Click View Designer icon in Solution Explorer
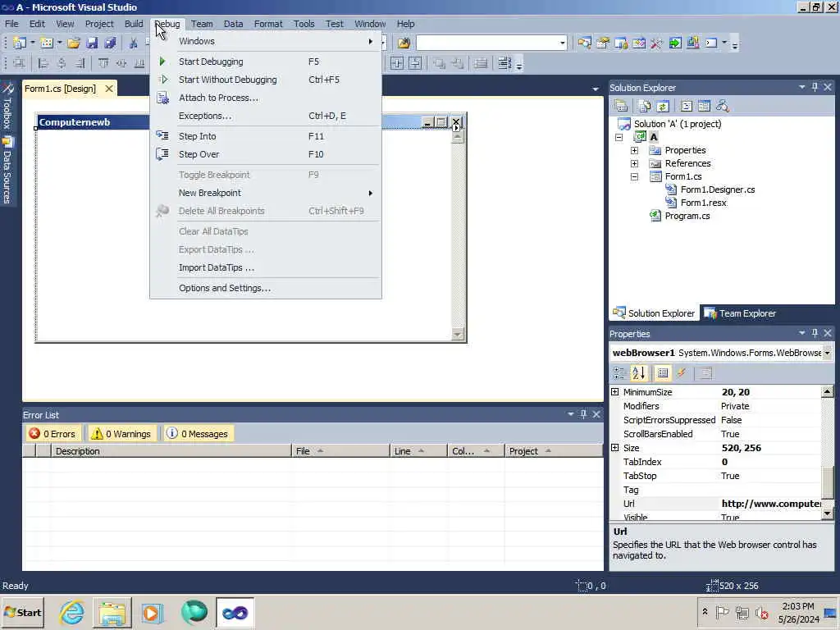 pyautogui.click(x=705, y=106)
